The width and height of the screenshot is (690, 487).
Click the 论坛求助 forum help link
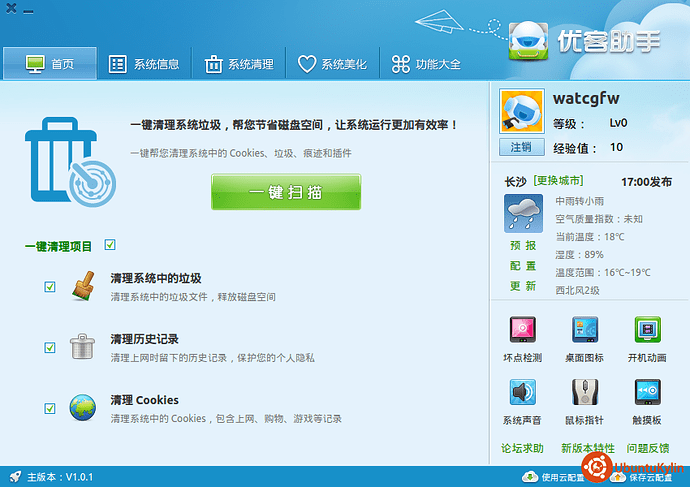click(522, 448)
